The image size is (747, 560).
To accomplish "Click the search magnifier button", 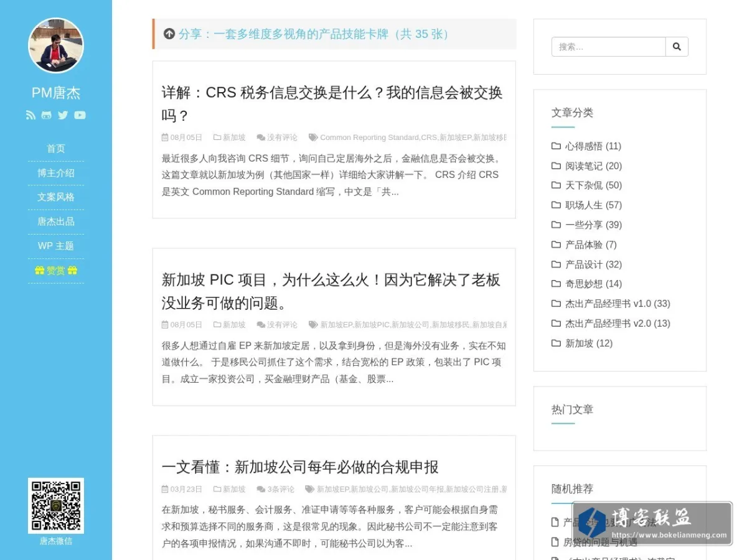I will [x=677, y=47].
